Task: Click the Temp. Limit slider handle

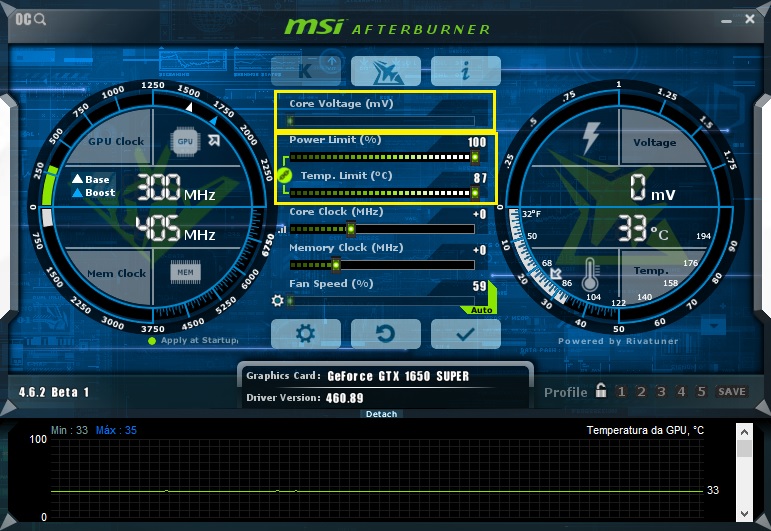Action: [475, 193]
